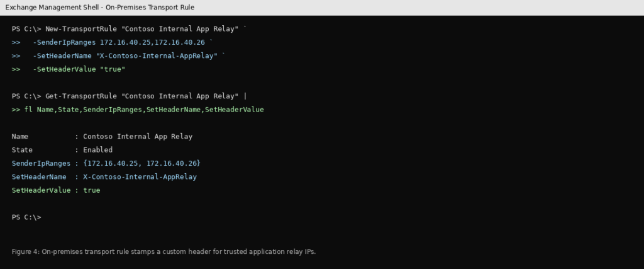Click the '-SenderIpRanges 172.16.40.25,172.16.40.26' parameter line
Viewport: 644px width, 269px height.
[113, 42]
